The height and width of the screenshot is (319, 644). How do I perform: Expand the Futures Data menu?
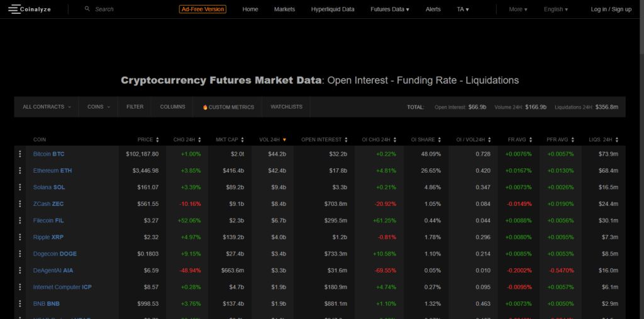(390, 9)
